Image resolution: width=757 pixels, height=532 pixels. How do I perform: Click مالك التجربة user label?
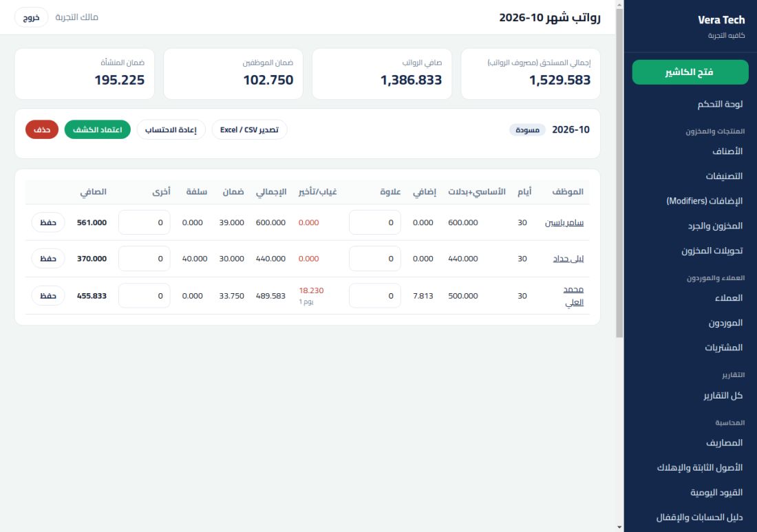77,17
